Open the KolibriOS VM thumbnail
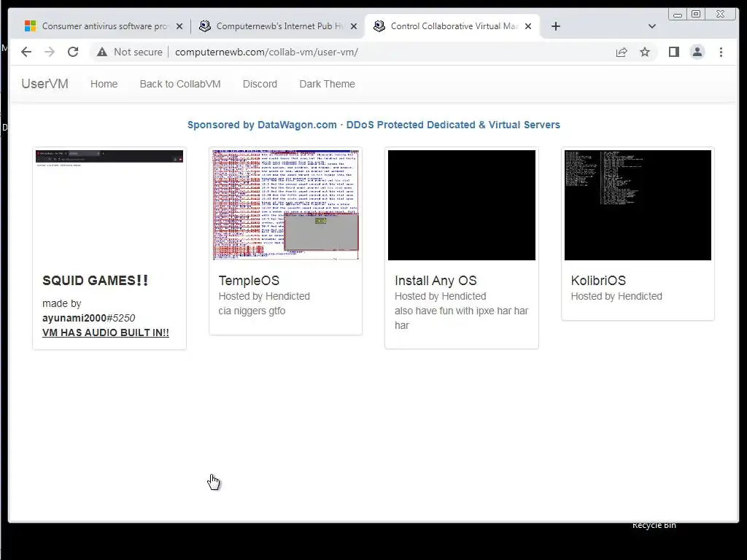Viewport: 747px width, 560px height. tap(638, 205)
